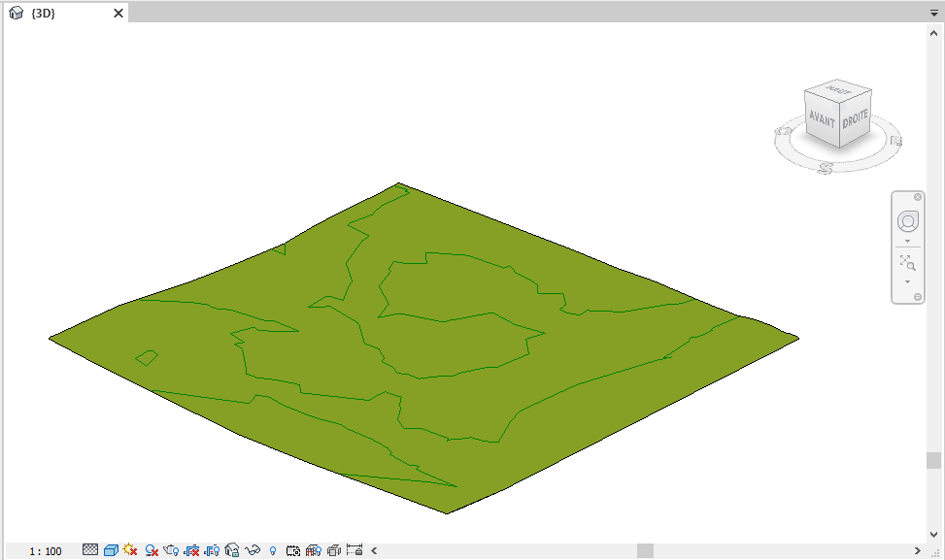This screenshot has width=945, height=560.
Task: Click the AVANT face of the ViewCube
Action: [x=822, y=119]
